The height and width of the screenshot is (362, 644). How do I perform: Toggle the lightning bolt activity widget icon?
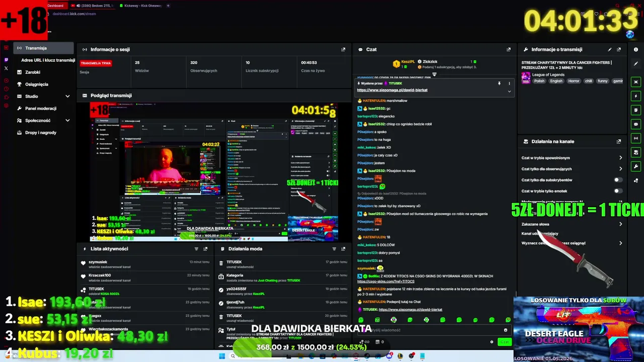point(636,96)
